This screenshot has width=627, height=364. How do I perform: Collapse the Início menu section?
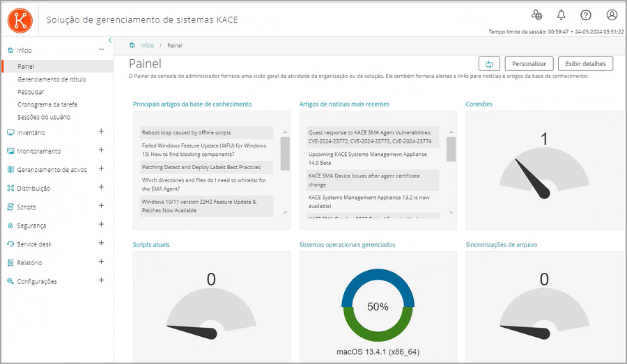click(x=101, y=49)
